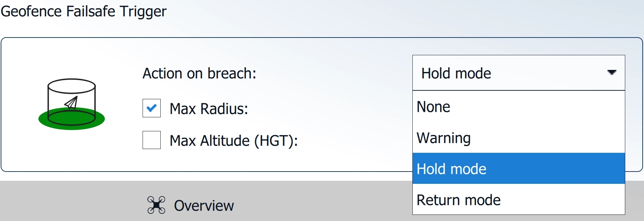
Task: Open the Overview page
Action: pyautogui.click(x=204, y=205)
